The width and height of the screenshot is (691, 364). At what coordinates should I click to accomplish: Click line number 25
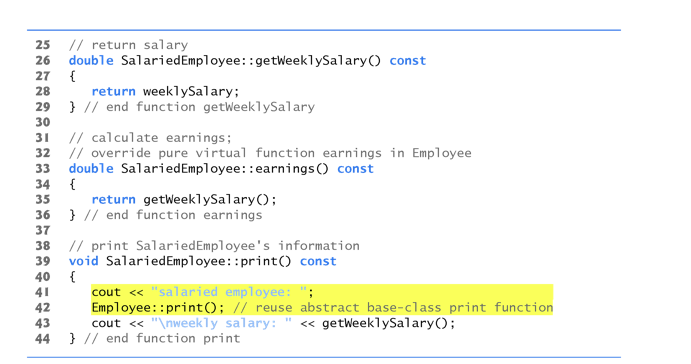click(43, 45)
